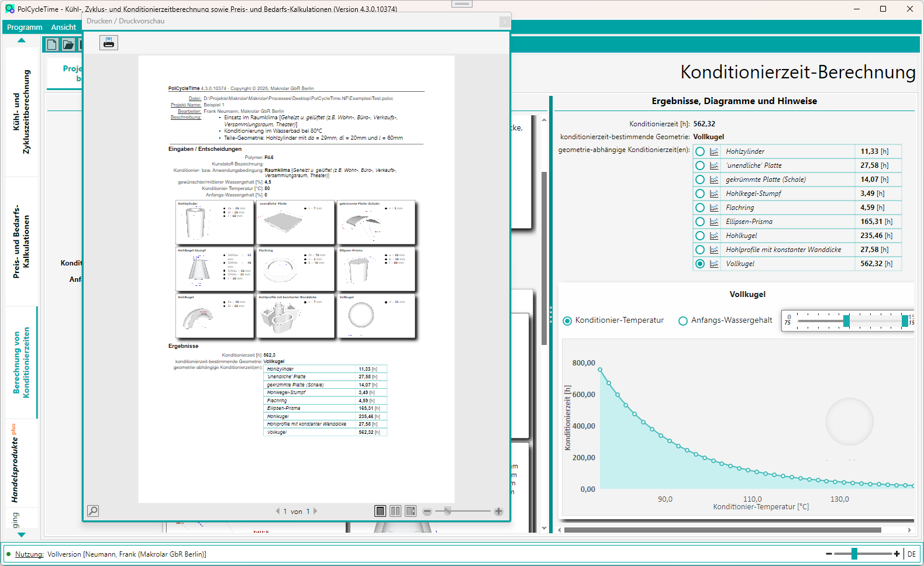
Task: Select the Flachring radio button
Action: (700, 208)
